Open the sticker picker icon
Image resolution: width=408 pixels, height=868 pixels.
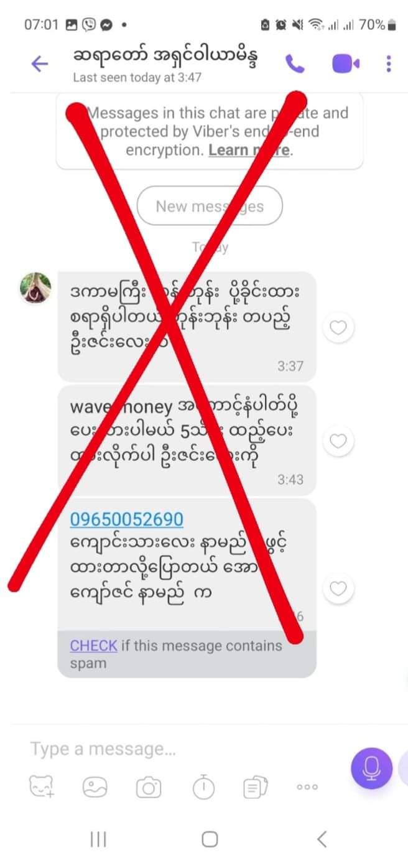pos(42,787)
